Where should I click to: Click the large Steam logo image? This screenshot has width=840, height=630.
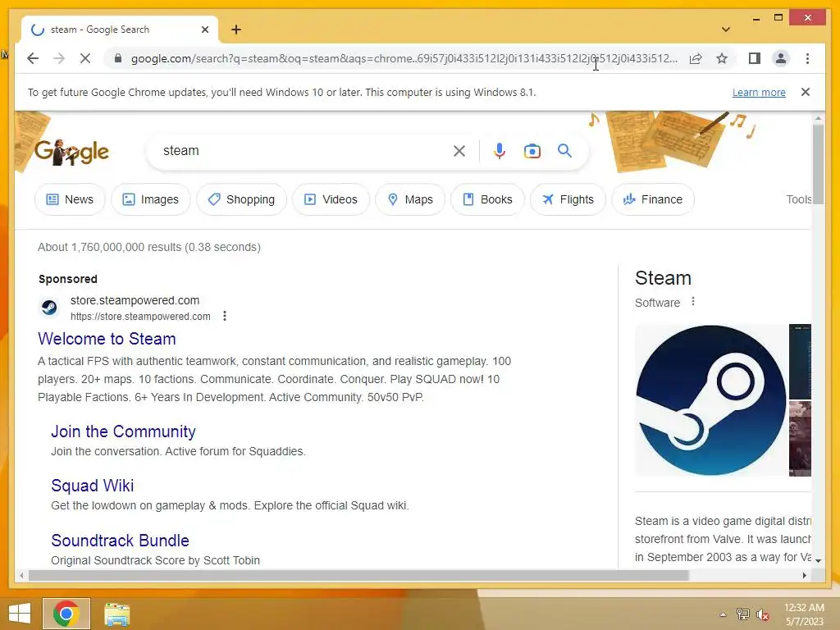[710, 400]
